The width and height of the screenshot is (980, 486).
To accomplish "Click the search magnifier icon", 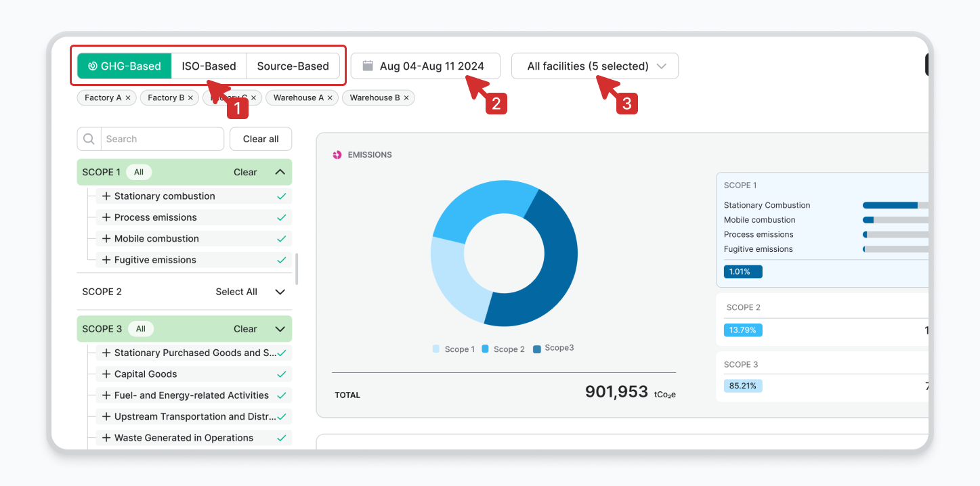I will tap(89, 139).
